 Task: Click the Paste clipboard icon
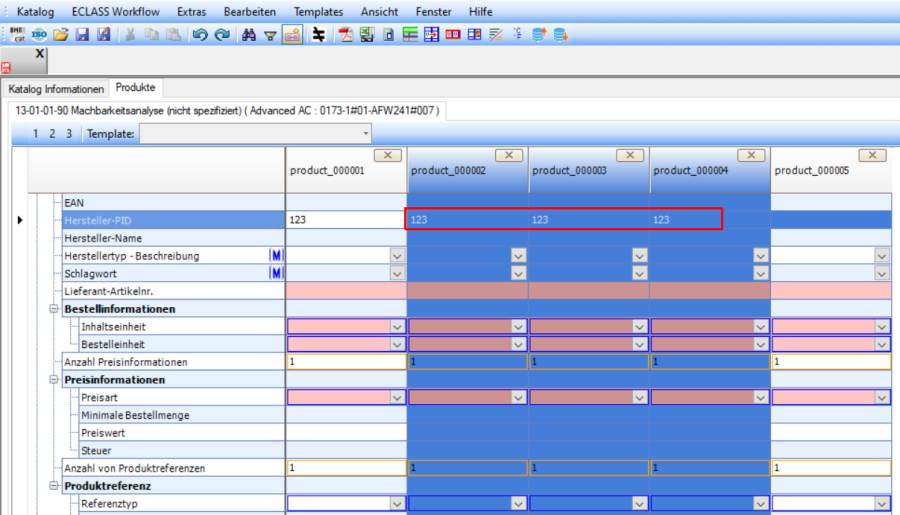click(173, 34)
